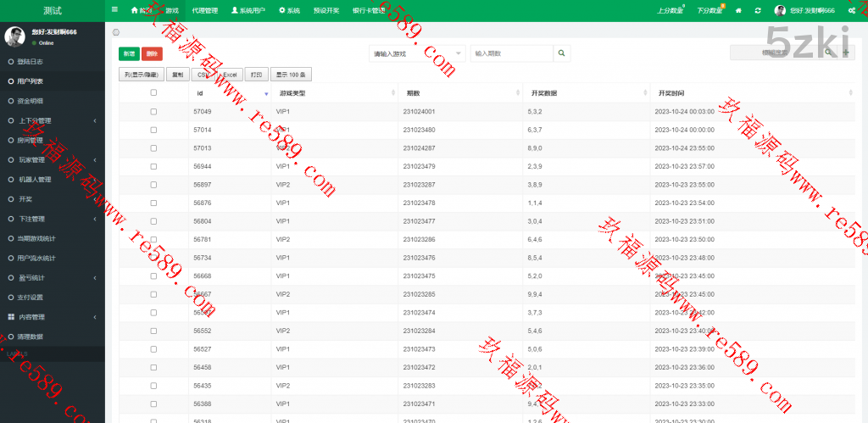868x423 pixels.
Task: Select the checkbox for row id 56944
Action: (x=153, y=167)
